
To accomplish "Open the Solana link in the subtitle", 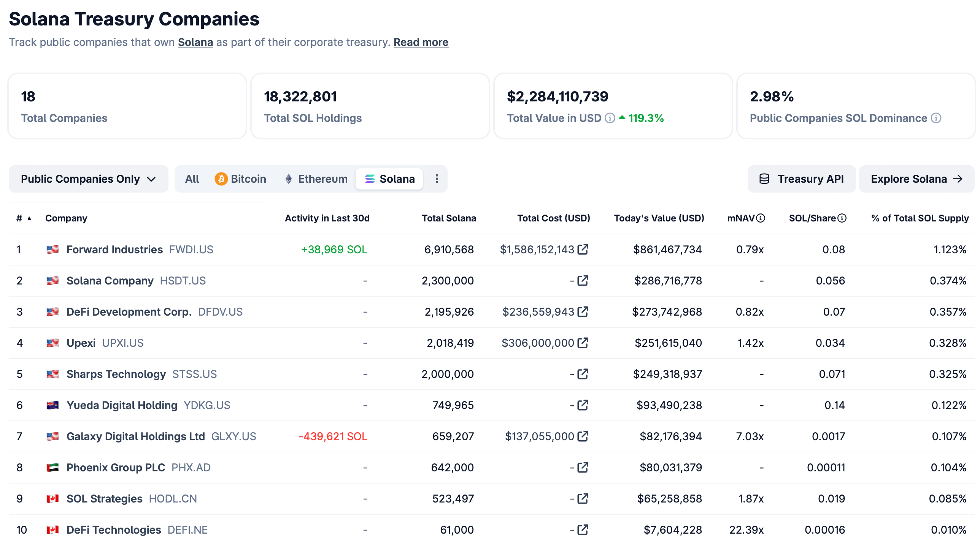I will (x=195, y=42).
